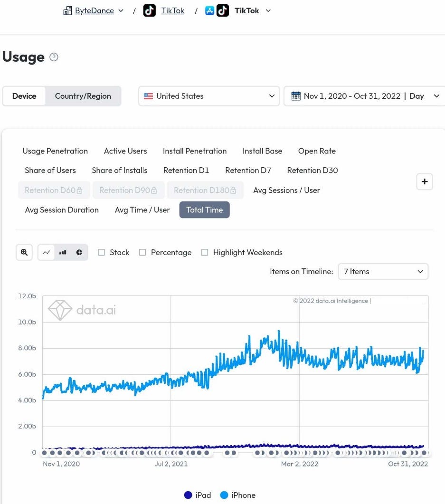Enable the Percentage checkbox
This screenshot has width=445, height=504.
pos(142,252)
